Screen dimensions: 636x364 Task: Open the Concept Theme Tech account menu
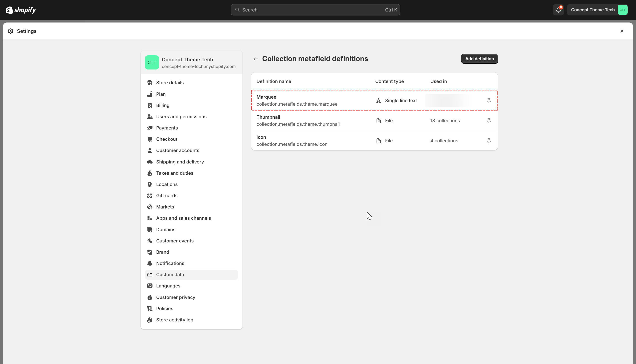[x=598, y=10]
